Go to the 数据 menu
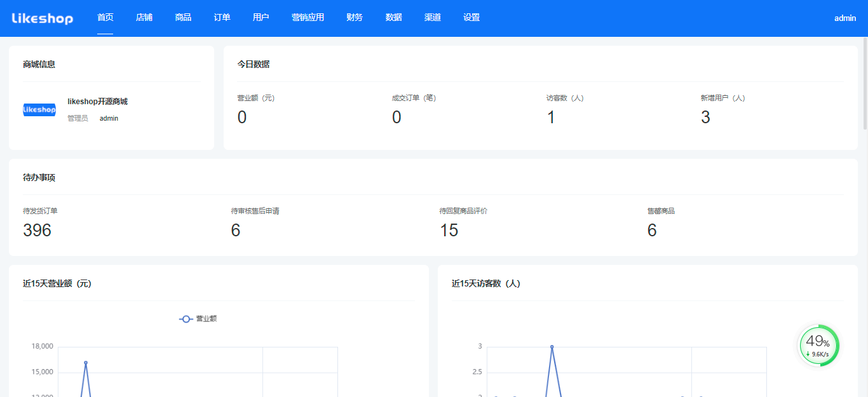Viewport: 868px width, 397px height. tap(393, 18)
